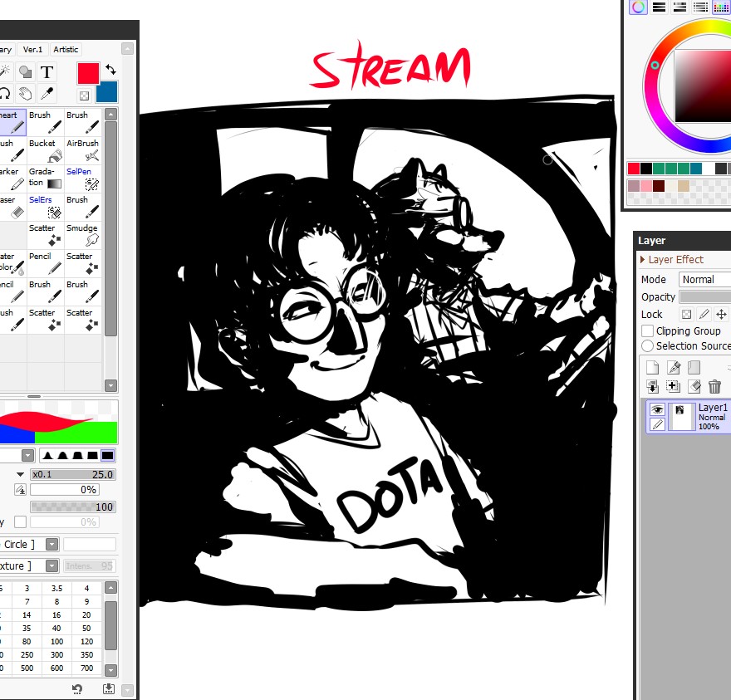731x700 pixels.
Task: Select the AirBrush tool
Action: [83, 149]
